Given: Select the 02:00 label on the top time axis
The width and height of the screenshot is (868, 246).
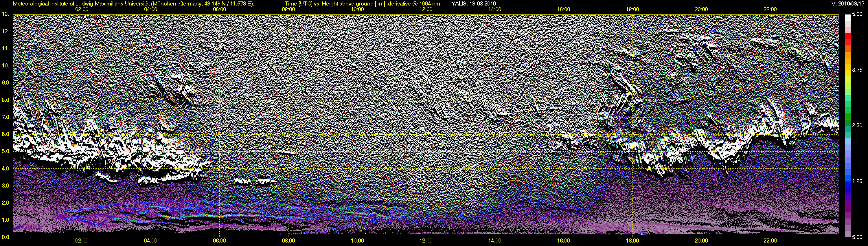Looking at the screenshot, I should tap(82, 10).
